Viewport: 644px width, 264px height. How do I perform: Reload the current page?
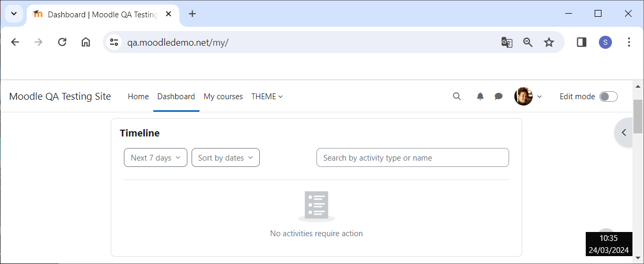[x=62, y=43]
